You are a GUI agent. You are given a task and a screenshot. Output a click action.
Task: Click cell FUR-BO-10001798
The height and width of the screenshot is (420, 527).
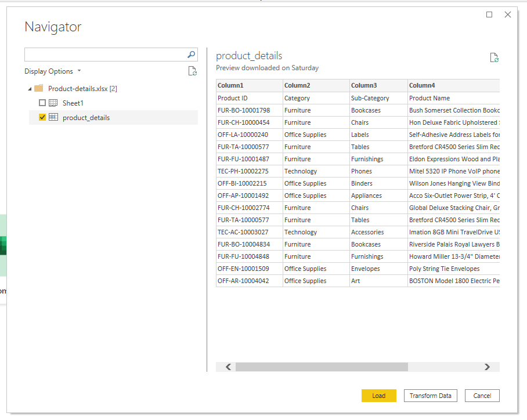click(250, 110)
